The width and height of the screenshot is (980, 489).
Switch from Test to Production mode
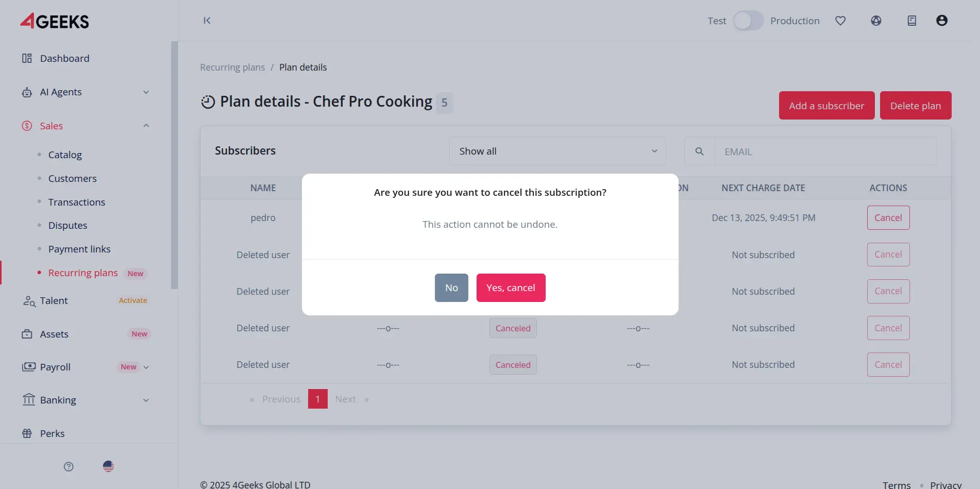coord(748,21)
